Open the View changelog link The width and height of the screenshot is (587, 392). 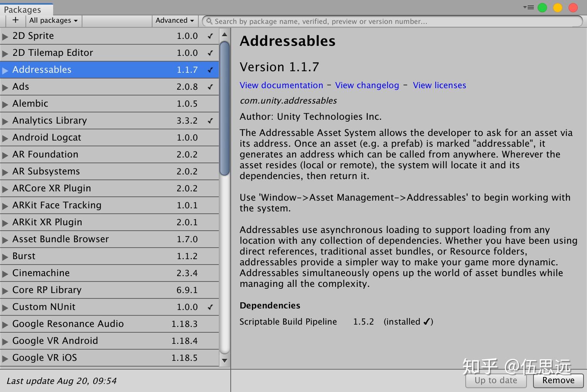366,85
